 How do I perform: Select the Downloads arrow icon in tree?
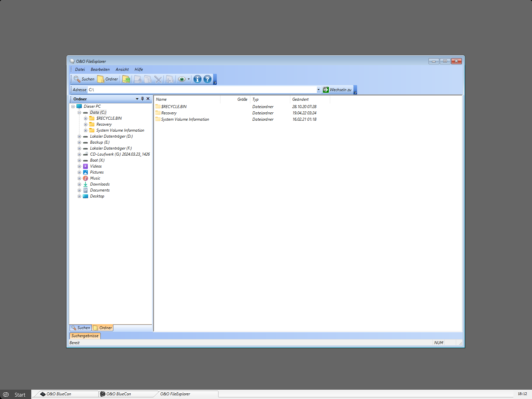85,184
